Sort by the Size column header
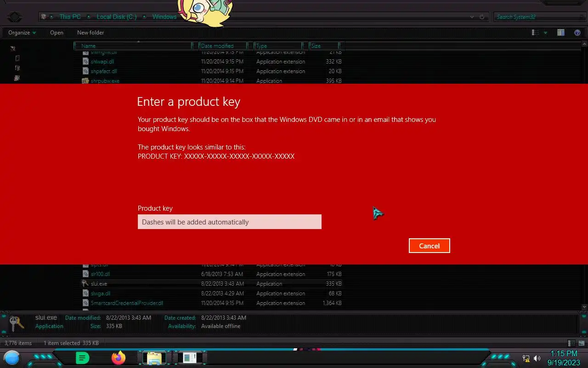 (324, 46)
